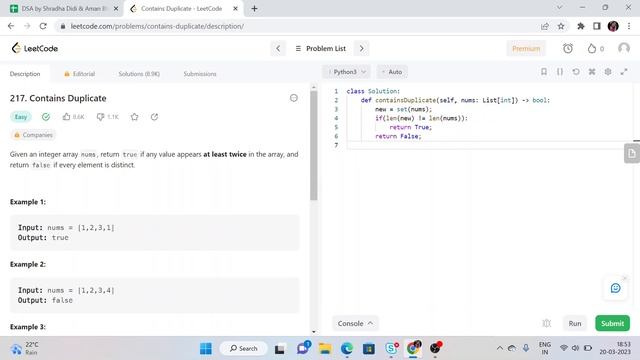Switch to the Description tab
Image resolution: width=640 pixels, height=360 pixels.
tap(25, 74)
